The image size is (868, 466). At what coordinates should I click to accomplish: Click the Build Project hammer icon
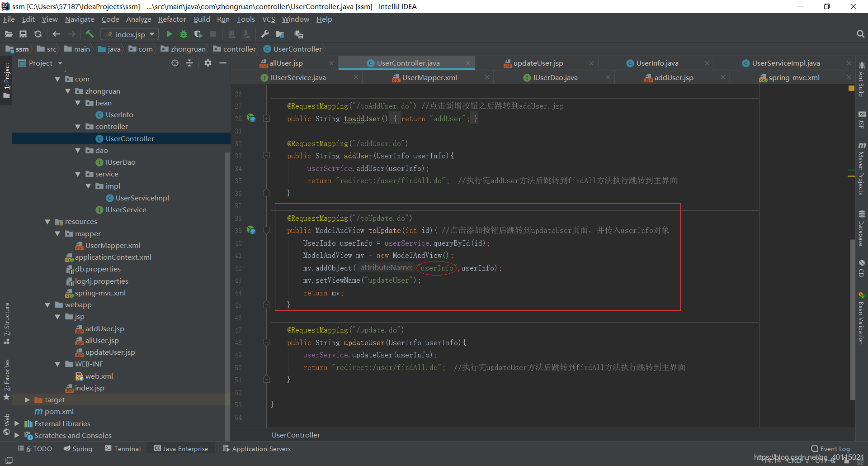click(90, 34)
